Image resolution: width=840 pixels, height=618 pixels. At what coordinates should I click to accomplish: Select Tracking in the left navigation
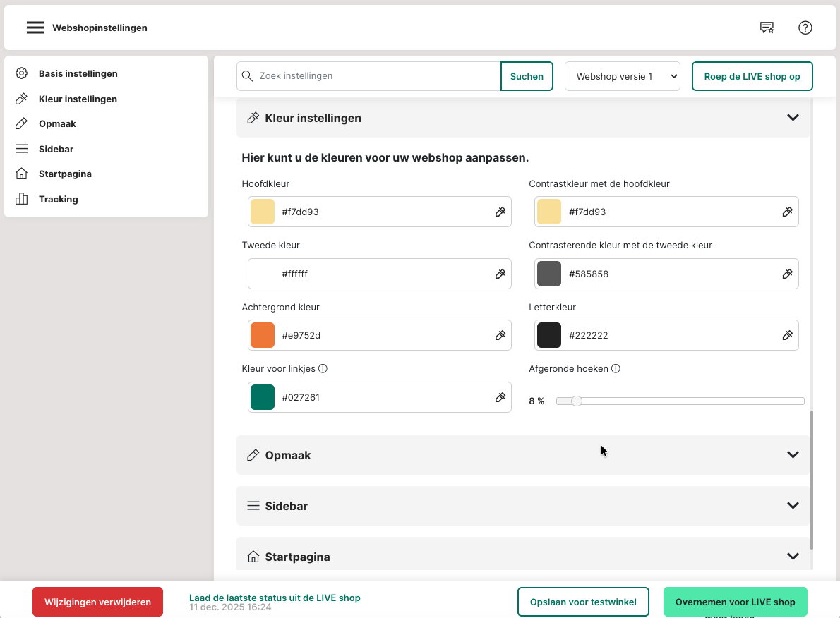(x=58, y=199)
